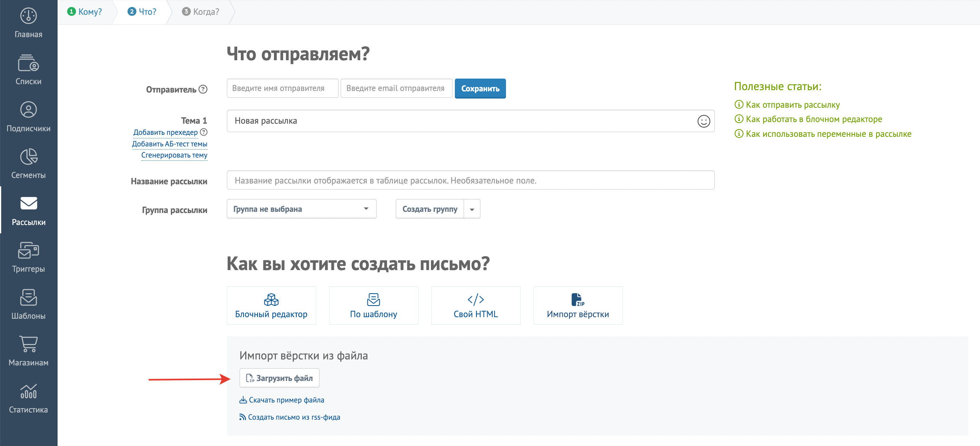The height and width of the screenshot is (446, 980).
Task: Open Шаблоны templates section
Action: (28, 304)
